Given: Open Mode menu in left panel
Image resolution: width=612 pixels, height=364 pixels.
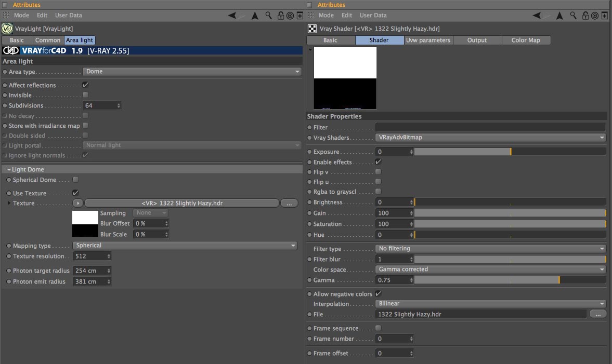Looking at the screenshot, I should 21,15.
